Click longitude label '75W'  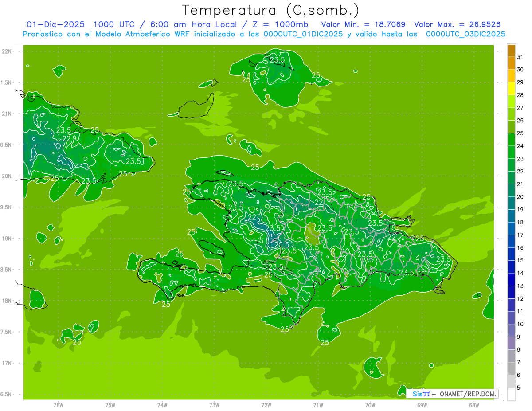[110, 405]
